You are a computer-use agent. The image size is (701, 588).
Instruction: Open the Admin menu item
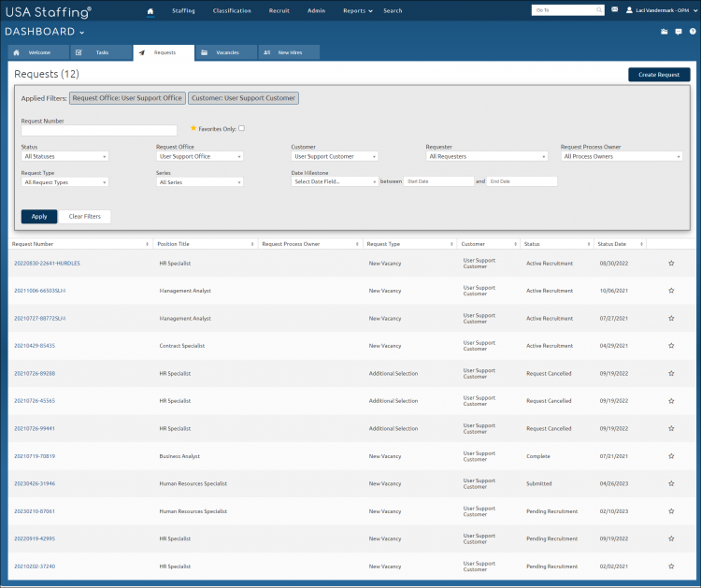click(x=316, y=10)
